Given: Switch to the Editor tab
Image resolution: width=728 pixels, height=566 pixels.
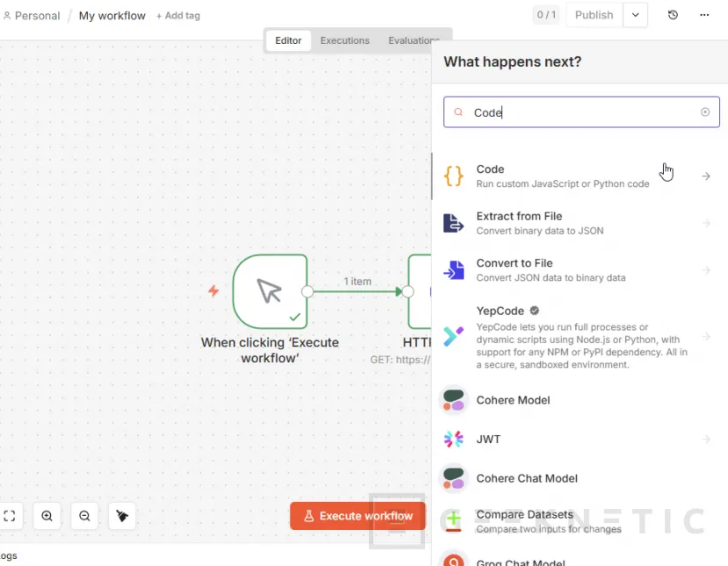Looking at the screenshot, I should (x=288, y=40).
